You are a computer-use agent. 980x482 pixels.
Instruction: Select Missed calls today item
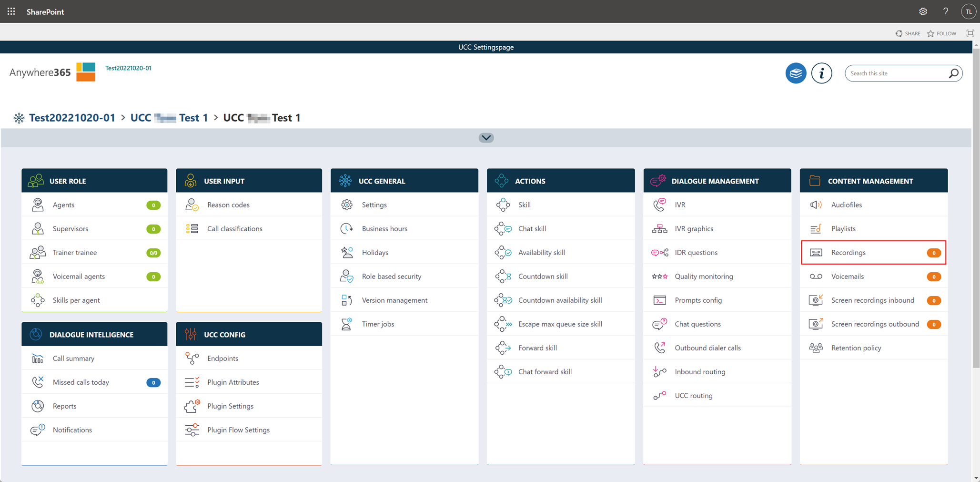tap(81, 382)
